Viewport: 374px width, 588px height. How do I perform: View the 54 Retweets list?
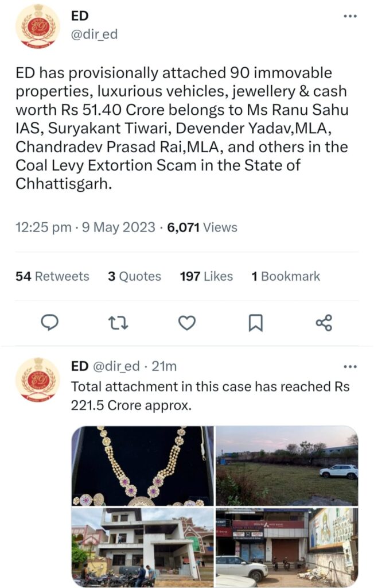tap(52, 276)
